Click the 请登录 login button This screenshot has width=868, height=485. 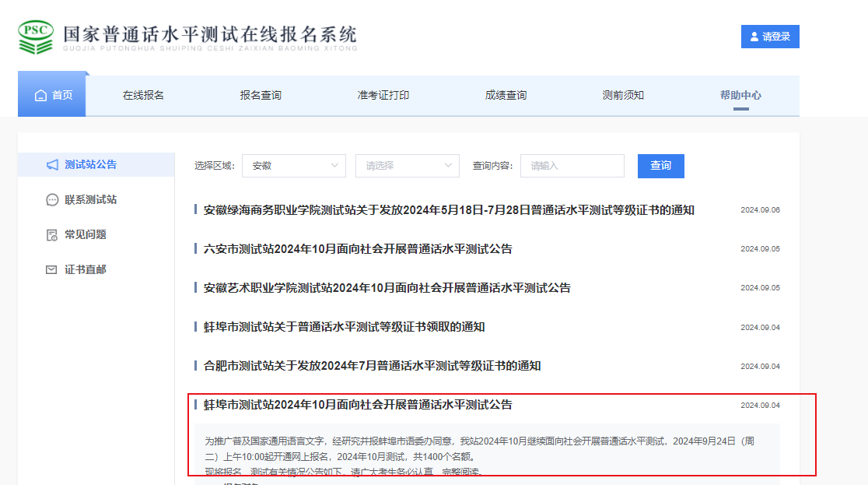click(x=770, y=37)
